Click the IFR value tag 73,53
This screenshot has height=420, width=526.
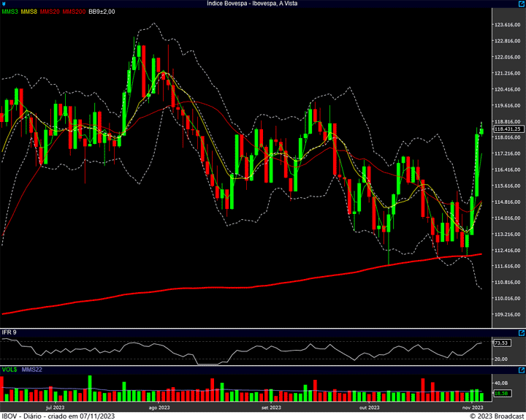pos(501,343)
